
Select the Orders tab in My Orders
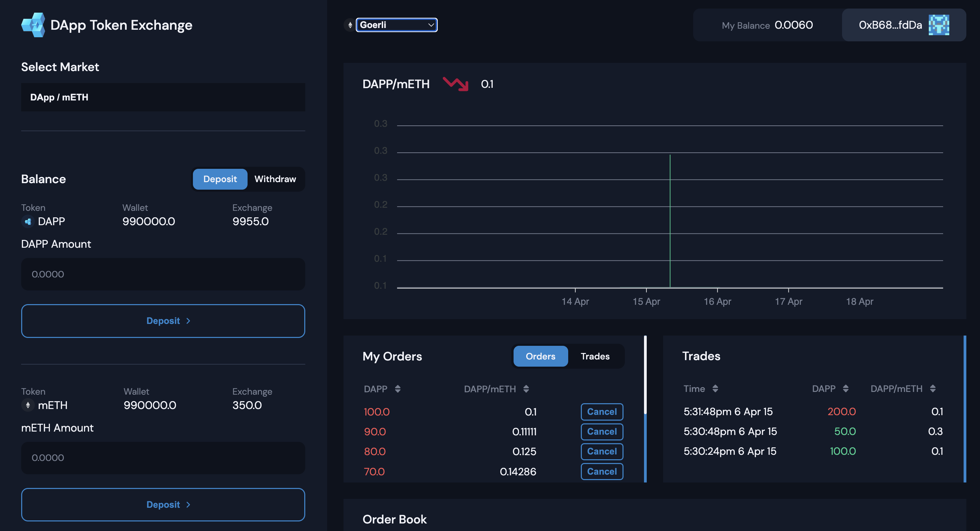(x=540, y=356)
